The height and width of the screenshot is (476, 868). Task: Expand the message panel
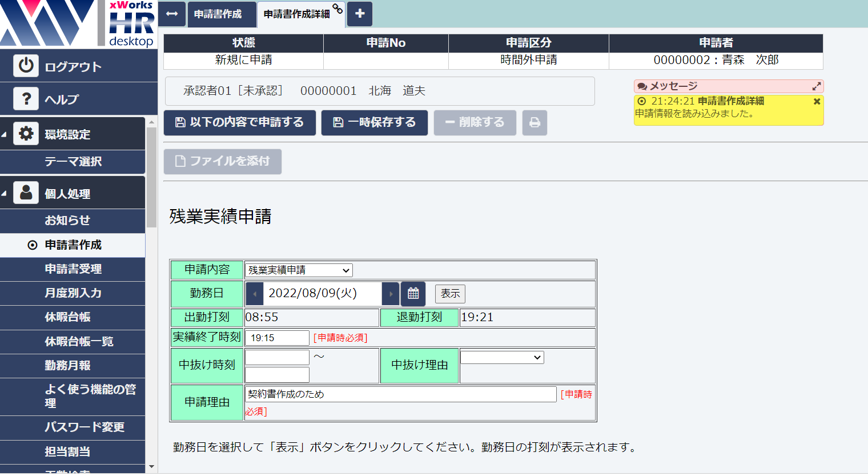coord(817,86)
